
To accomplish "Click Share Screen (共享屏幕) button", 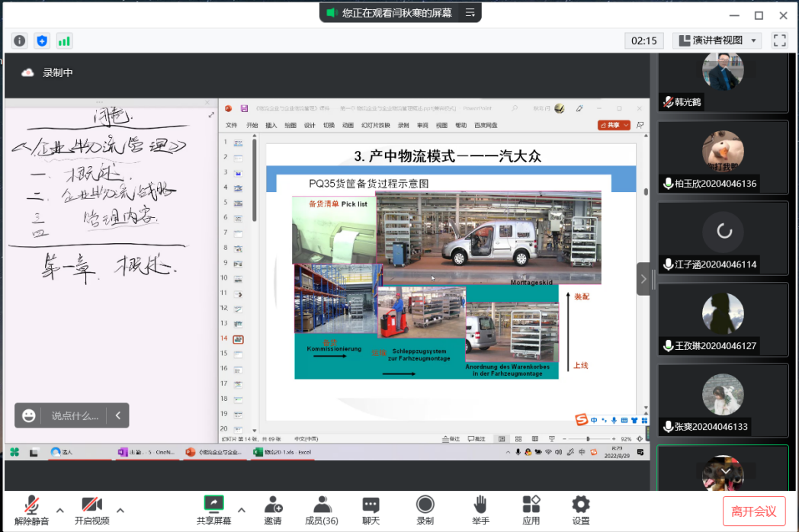I will tap(213, 510).
